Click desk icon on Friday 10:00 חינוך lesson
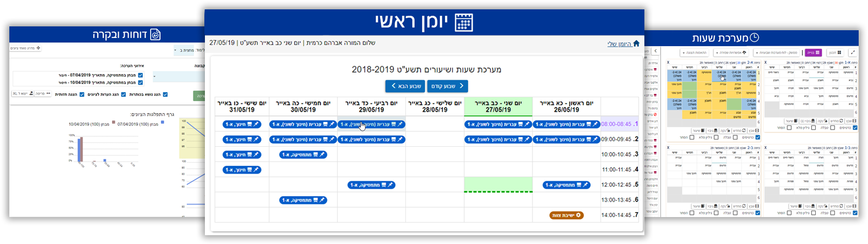The image size is (868, 244). click(250, 155)
